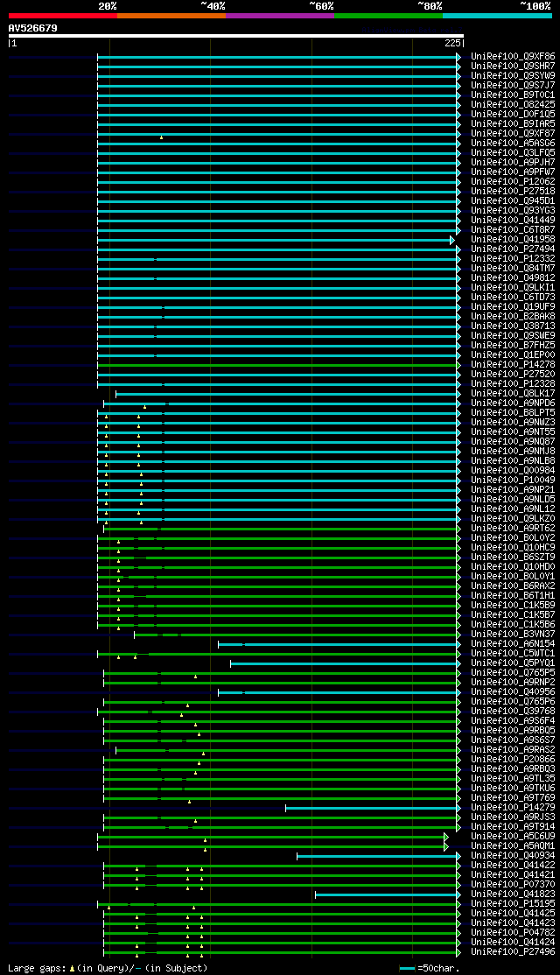The width and height of the screenshot is (560, 975).
Task: Click the shorter arrowhead on Q41958 alignment
Action: coord(452,240)
